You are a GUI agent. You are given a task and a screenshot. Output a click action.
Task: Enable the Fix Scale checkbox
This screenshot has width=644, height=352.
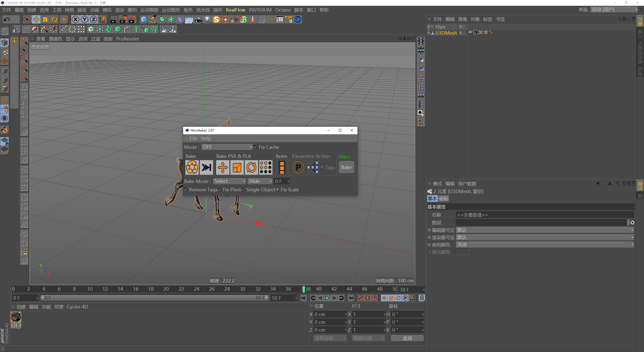278,190
